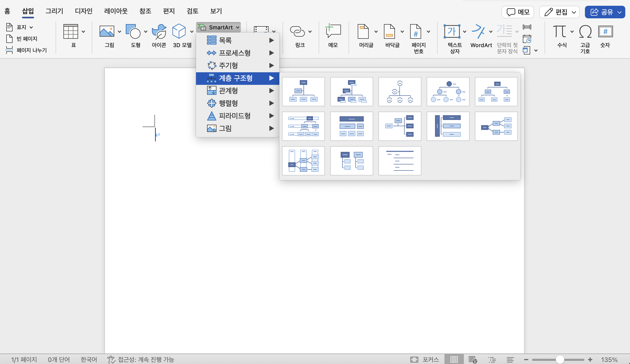This screenshot has width=630, height=364.
Task: Switch to the 홈 tab
Action: click(x=7, y=11)
